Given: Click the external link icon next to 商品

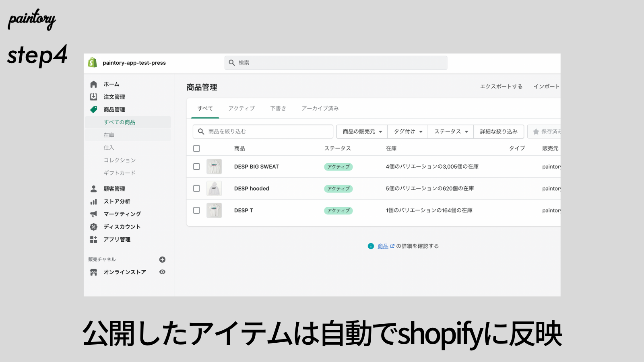Looking at the screenshot, I should tap(392, 246).
